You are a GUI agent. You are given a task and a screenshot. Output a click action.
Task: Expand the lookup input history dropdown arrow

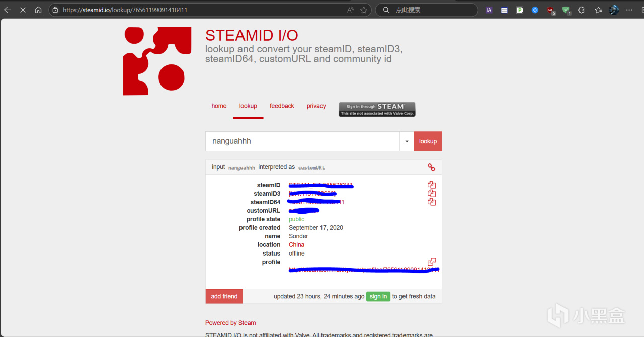click(x=407, y=141)
